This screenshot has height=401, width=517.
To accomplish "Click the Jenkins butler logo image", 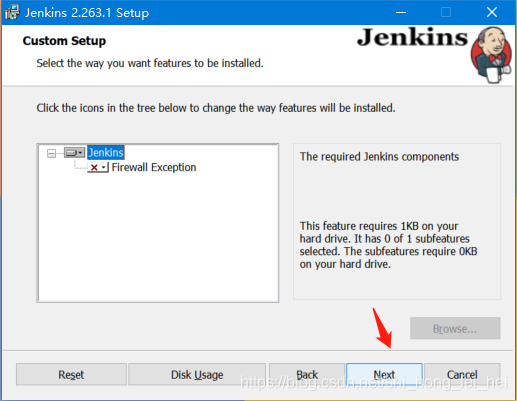I will coord(491,55).
